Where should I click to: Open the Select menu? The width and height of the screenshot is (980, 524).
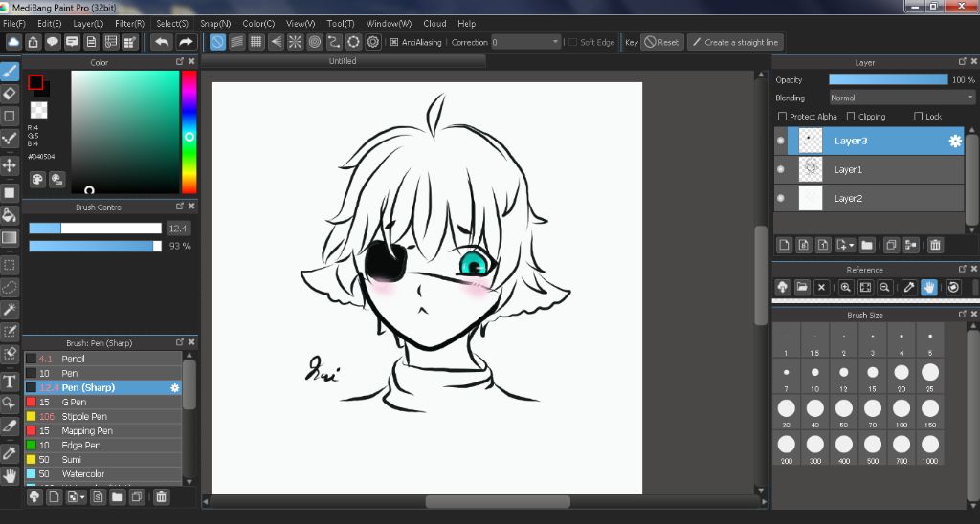(172, 24)
